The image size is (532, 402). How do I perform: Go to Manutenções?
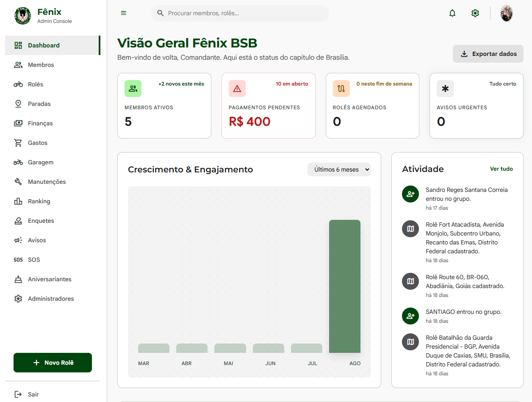53,182
